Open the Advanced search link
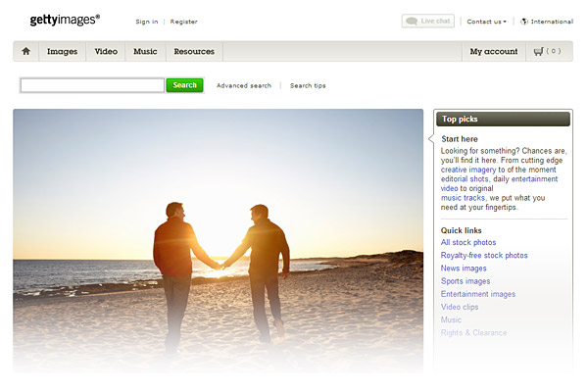588x392 pixels. coord(244,85)
